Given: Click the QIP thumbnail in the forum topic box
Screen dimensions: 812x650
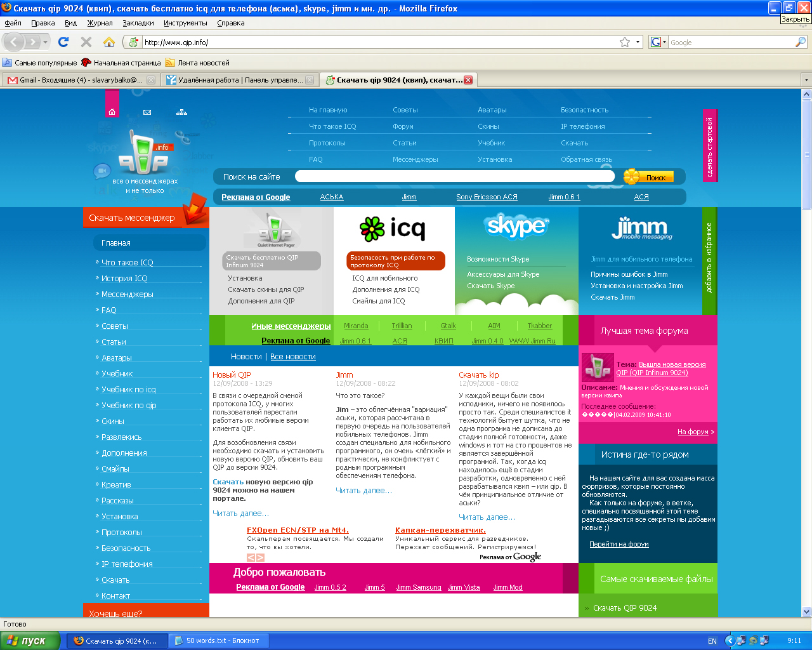Looking at the screenshot, I should [x=598, y=368].
